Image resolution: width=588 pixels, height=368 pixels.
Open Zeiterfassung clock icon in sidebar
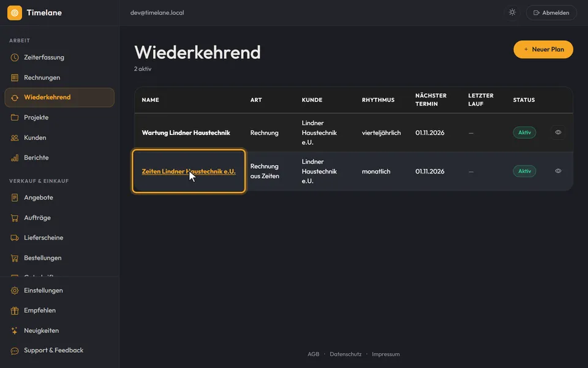click(15, 58)
